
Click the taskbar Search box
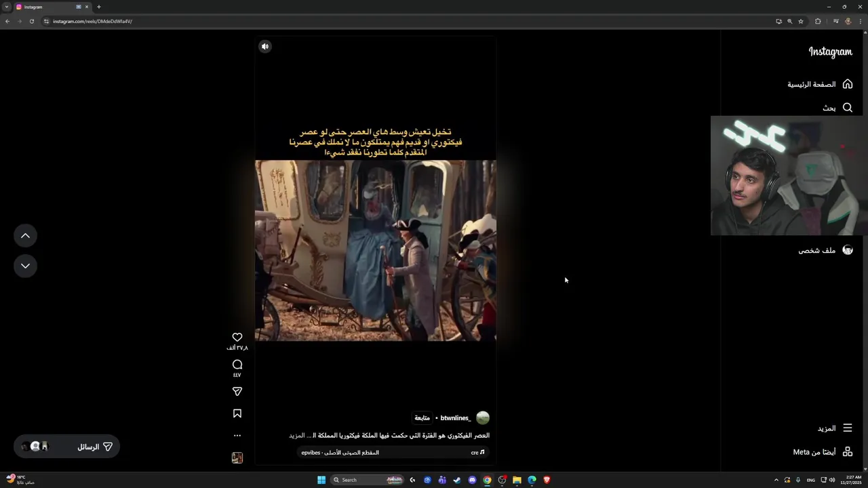(x=367, y=480)
